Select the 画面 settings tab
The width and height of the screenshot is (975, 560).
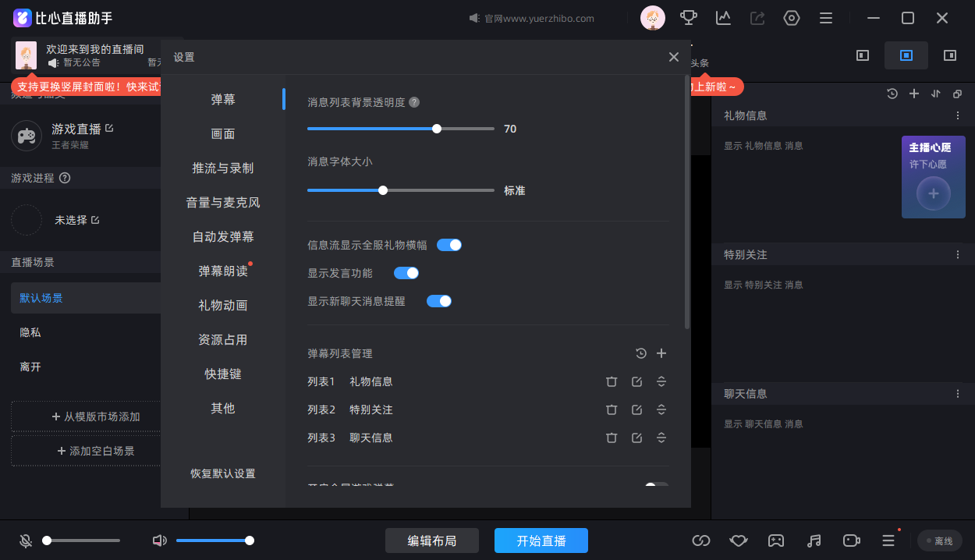point(223,134)
